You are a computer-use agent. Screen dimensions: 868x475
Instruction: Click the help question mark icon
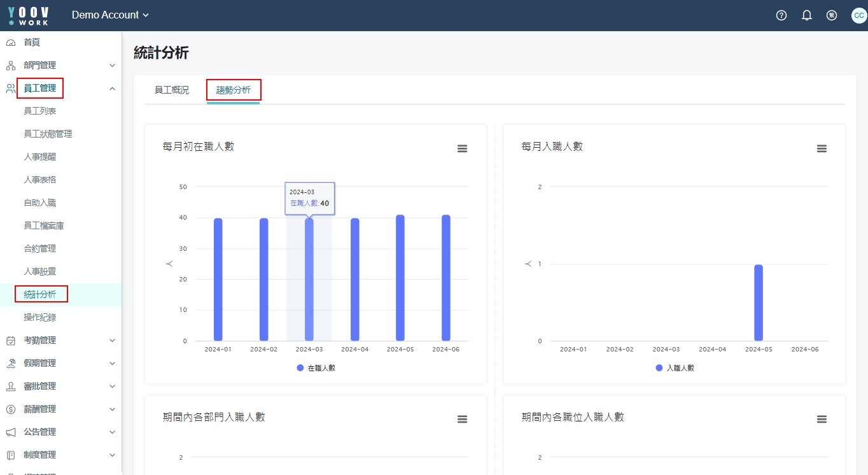tap(781, 15)
